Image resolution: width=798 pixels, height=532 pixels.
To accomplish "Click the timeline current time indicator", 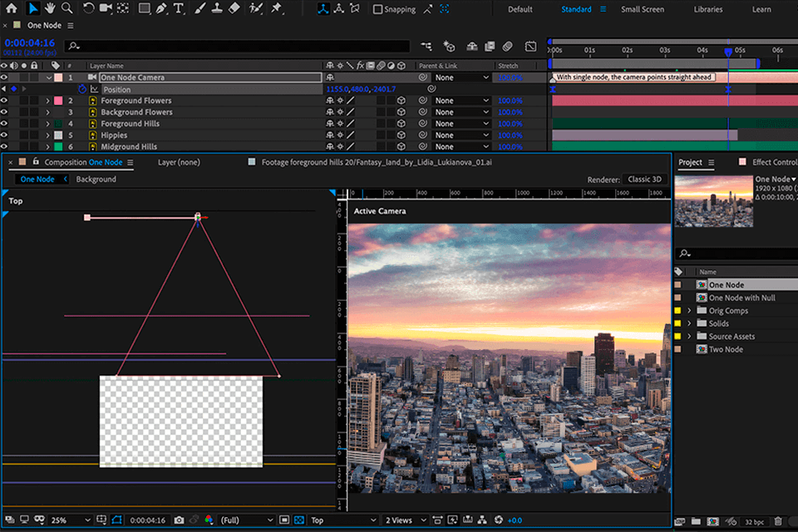I will 728,52.
